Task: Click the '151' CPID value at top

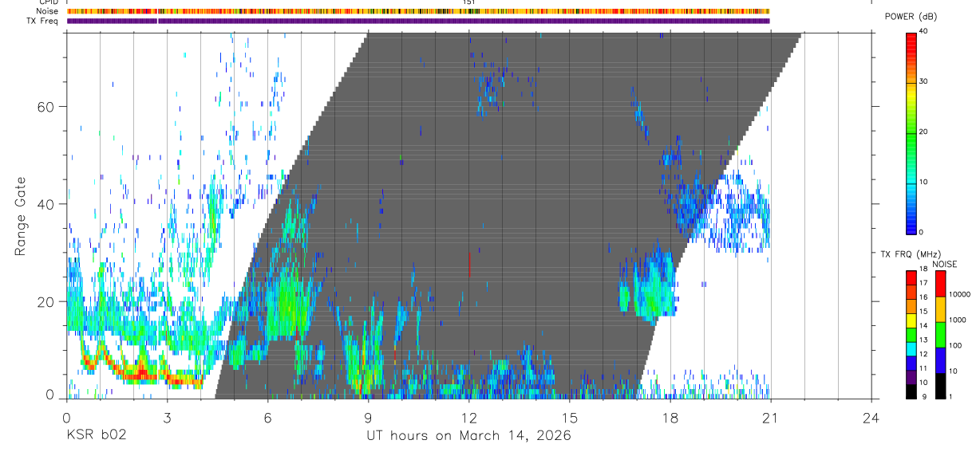Action: (469, 2)
